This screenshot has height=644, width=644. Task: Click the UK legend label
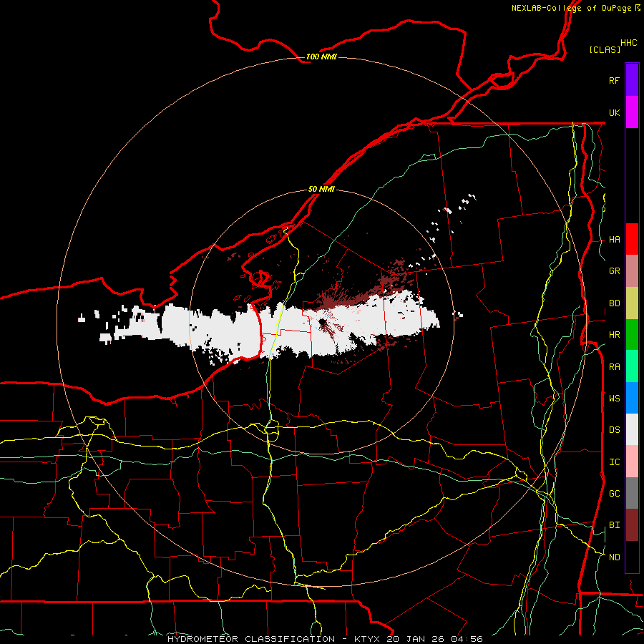(x=614, y=112)
